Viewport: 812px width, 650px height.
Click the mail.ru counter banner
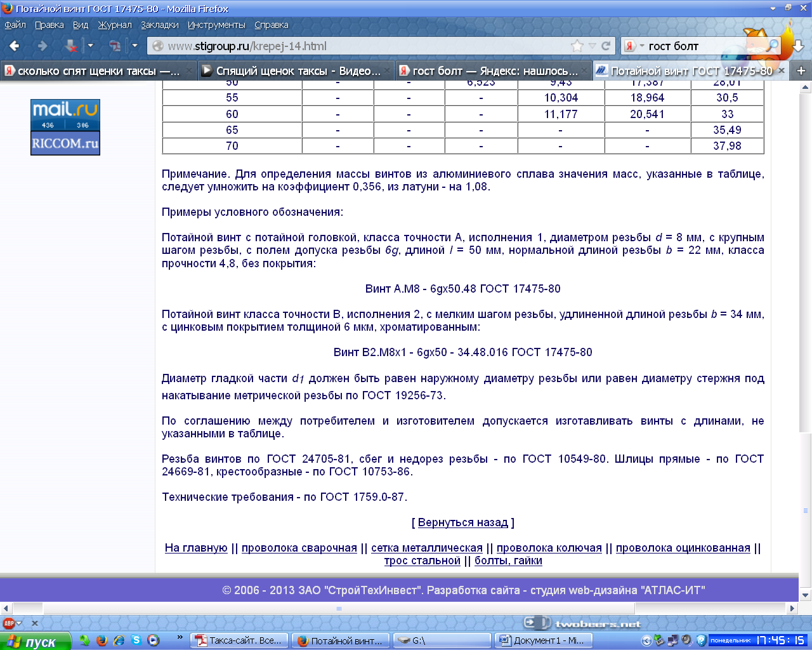(65, 115)
